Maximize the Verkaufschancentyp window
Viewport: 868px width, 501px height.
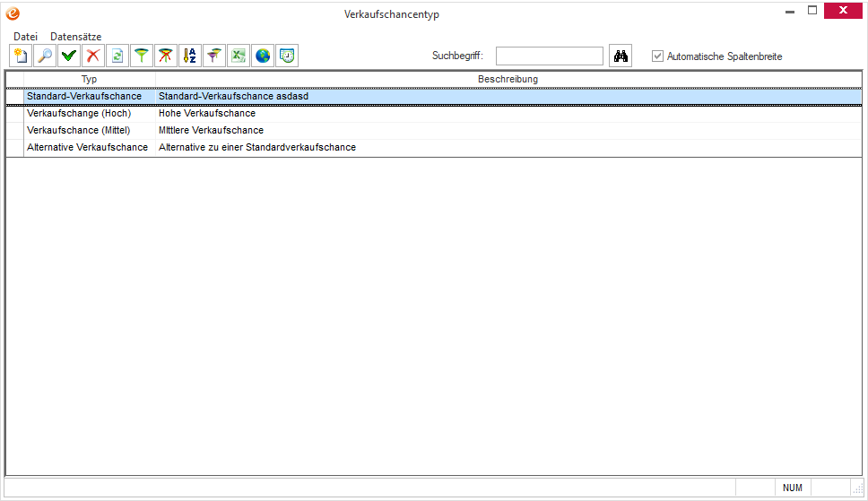pos(812,11)
